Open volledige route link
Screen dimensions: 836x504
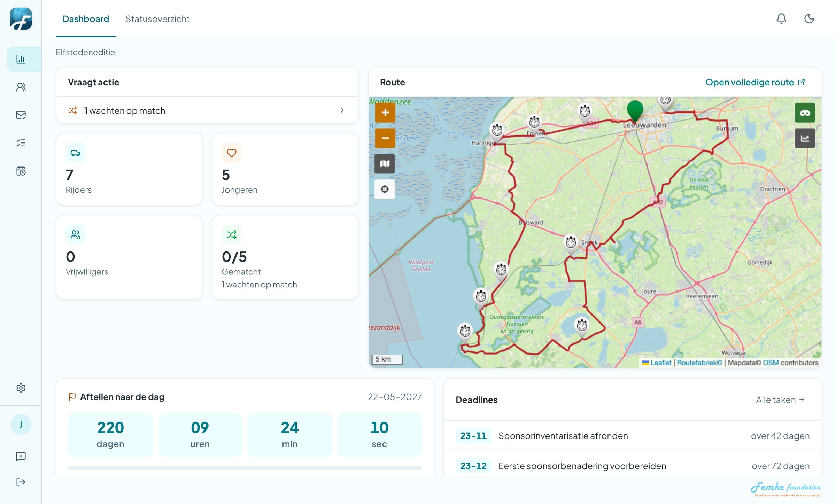click(x=755, y=82)
